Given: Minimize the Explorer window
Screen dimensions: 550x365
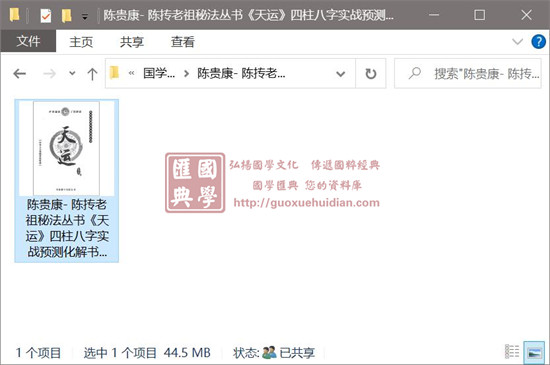Looking at the screenshot, I should coord(434,15).
